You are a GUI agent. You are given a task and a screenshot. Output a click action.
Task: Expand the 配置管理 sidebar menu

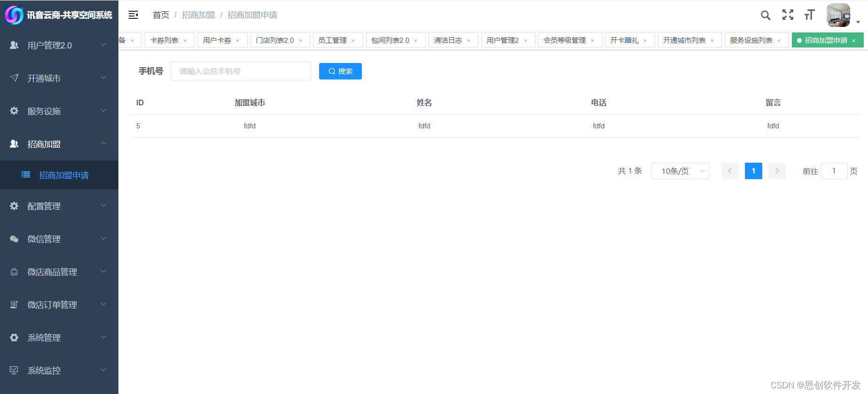coord(103,205)
